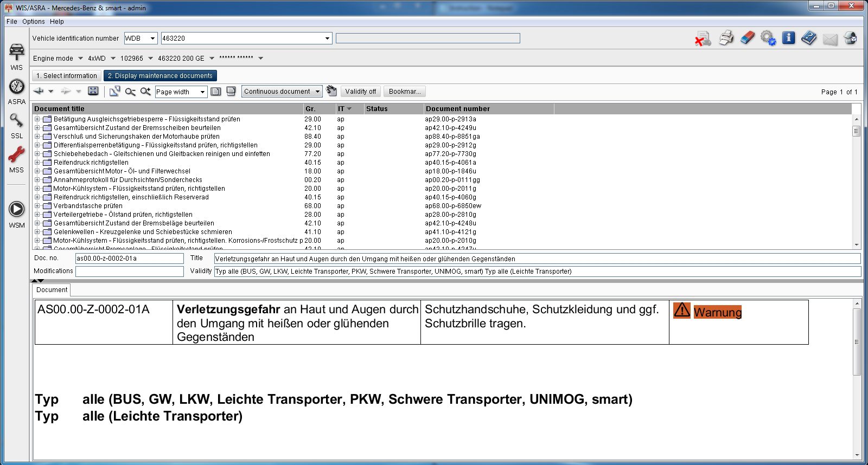
Task: Click the icon left of Validity off
Action: tap(331, 91)
